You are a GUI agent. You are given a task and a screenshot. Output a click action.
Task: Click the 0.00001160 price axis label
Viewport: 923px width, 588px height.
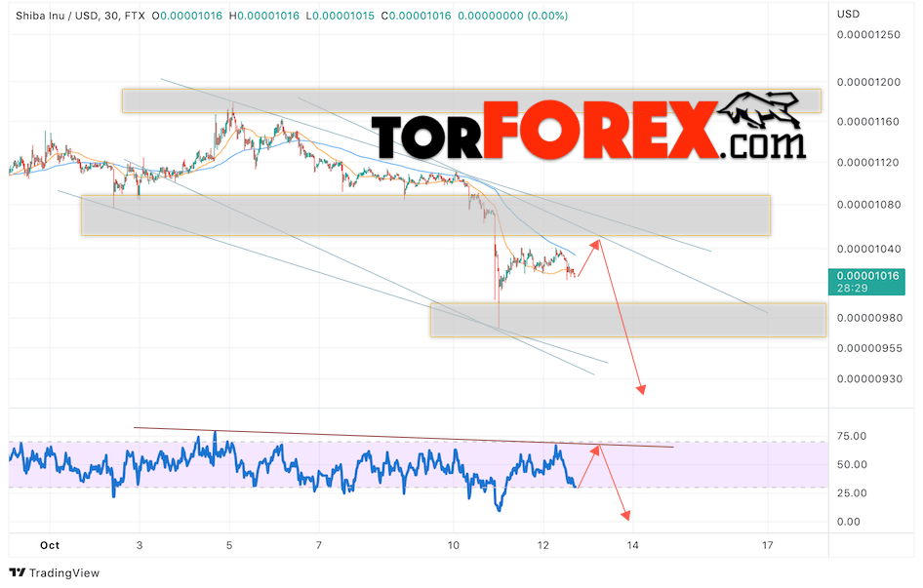[x=868, y=122]
